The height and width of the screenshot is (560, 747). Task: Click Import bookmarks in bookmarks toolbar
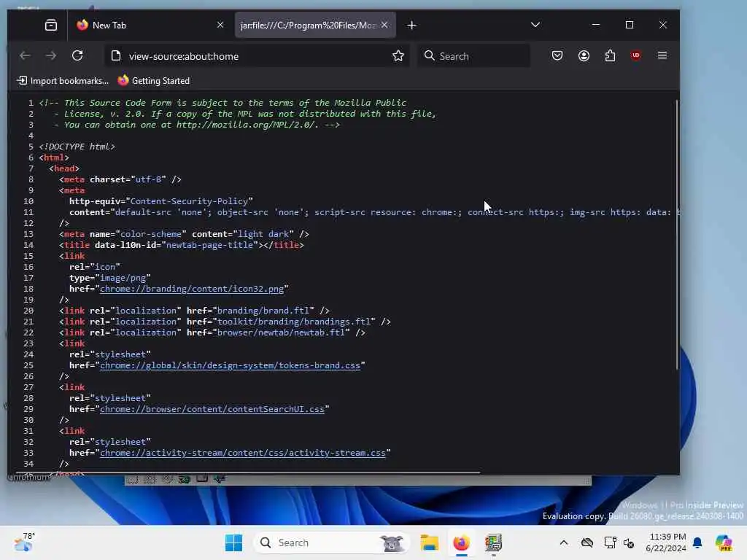click(63, 80)
